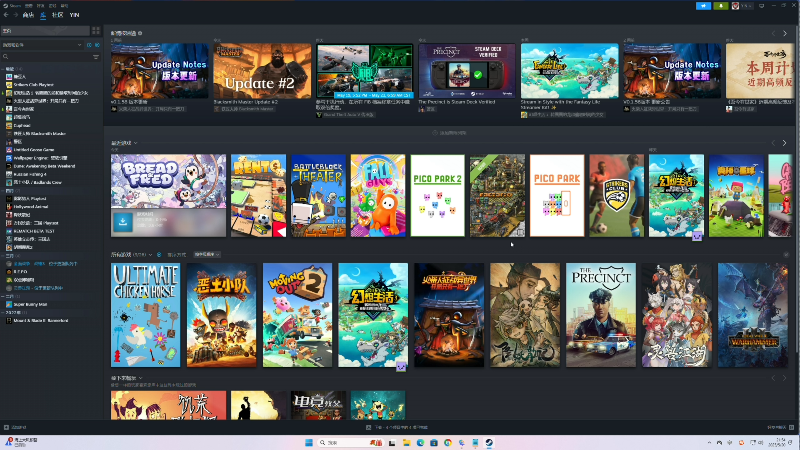This screenshot has width=800, height=450.
Task: Switch to the 库 library tab
Action: click(x=43, y=15)
